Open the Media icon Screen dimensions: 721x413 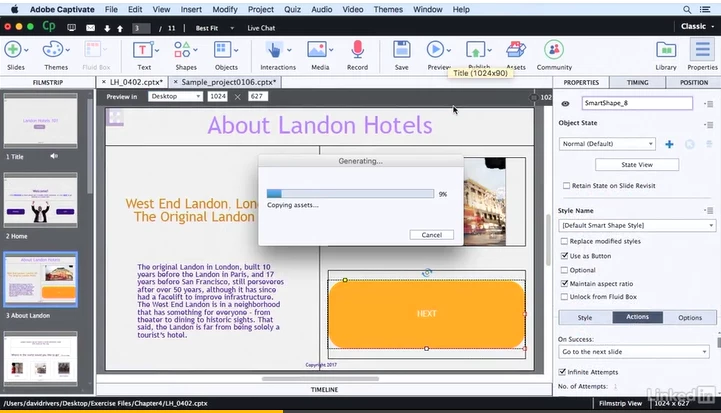[317, 49]
